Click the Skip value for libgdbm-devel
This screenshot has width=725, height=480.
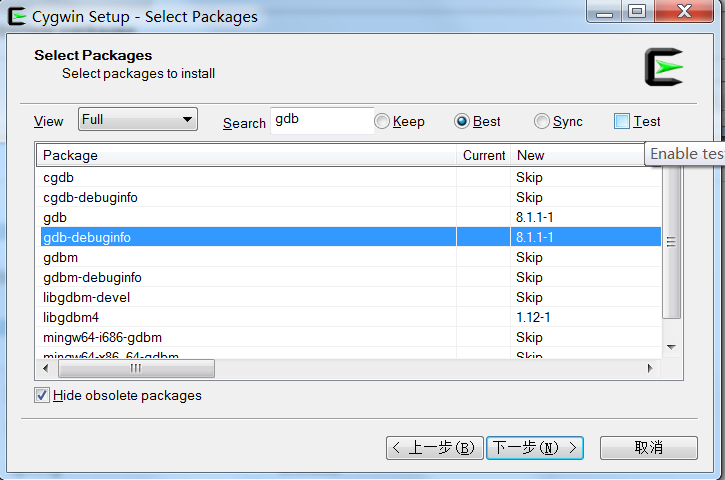point(529,297)
